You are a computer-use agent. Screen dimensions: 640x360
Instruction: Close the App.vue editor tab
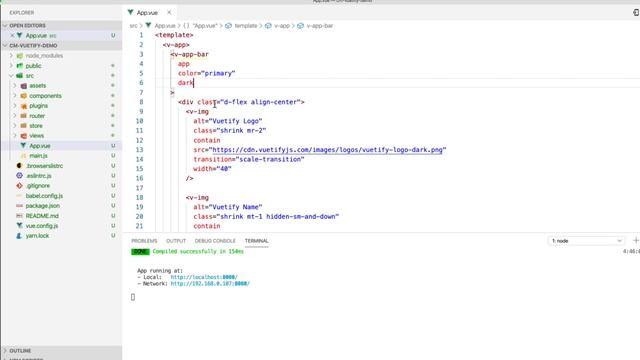[169, 13]
